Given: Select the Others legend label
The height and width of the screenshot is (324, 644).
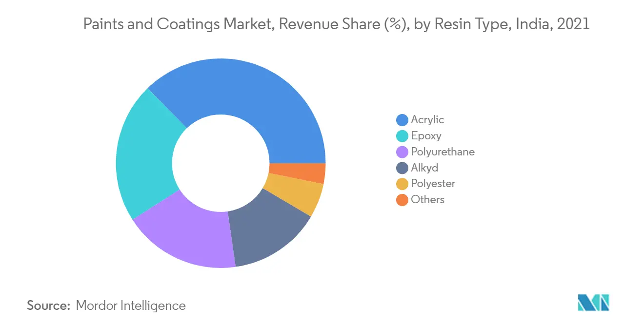Looking at the screenshot, I should (x=427, y=200).
